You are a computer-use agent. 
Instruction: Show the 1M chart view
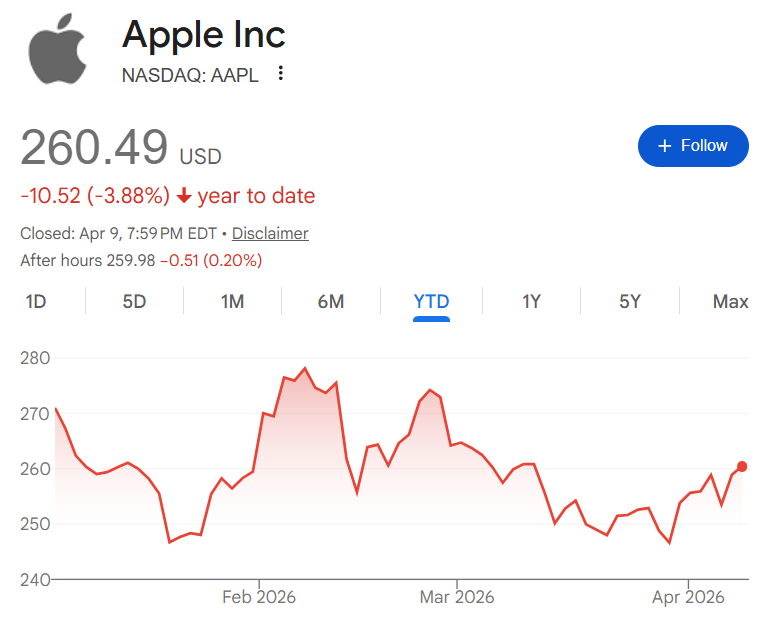(x=232, y=301)
